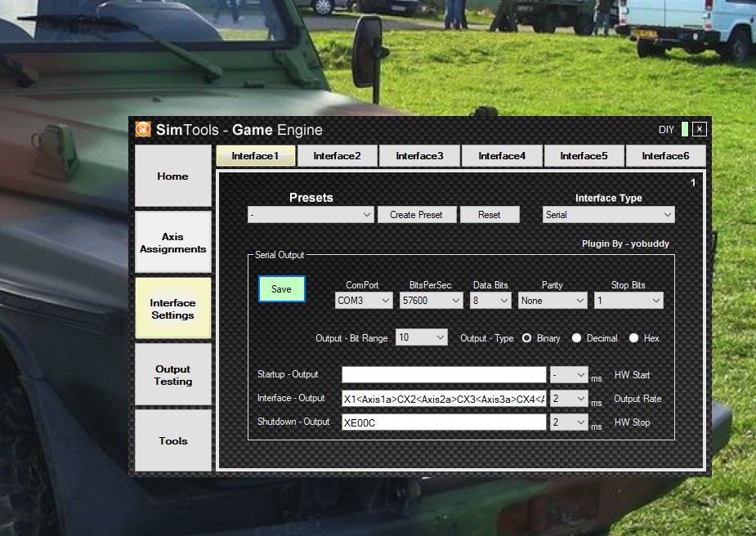This screenshot has width=756, height=536.
Task: Open the HW Start ms dropdown
Action: tap(569, 374)
